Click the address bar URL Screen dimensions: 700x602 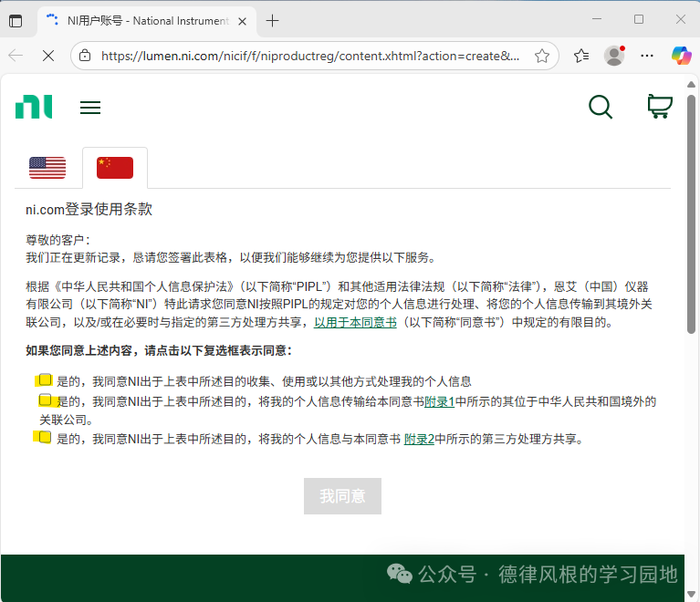(x=309, y=57)
